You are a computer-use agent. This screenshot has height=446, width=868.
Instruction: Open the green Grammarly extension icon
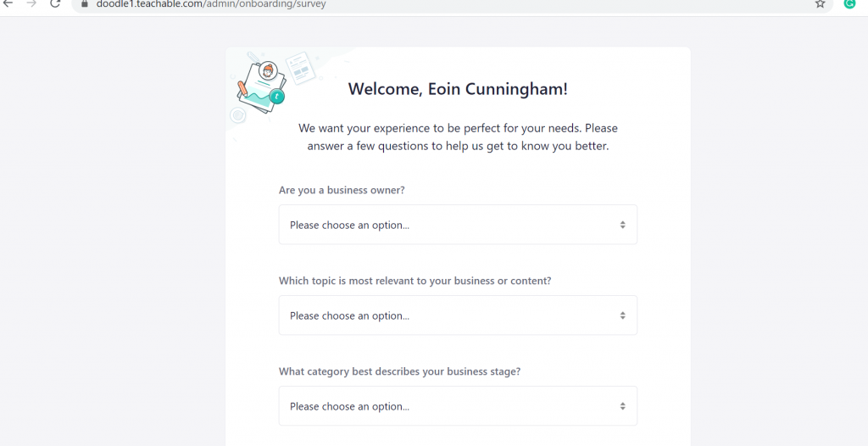click(x=849, y=3)
